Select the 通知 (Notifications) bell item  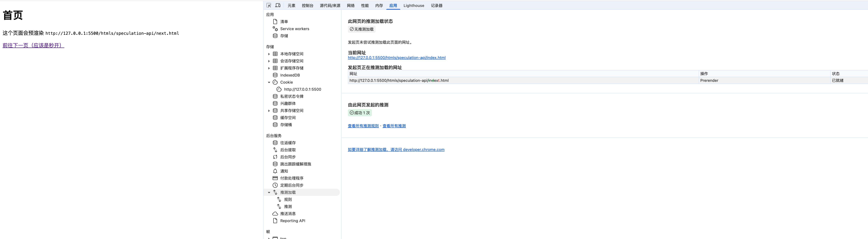284,171
